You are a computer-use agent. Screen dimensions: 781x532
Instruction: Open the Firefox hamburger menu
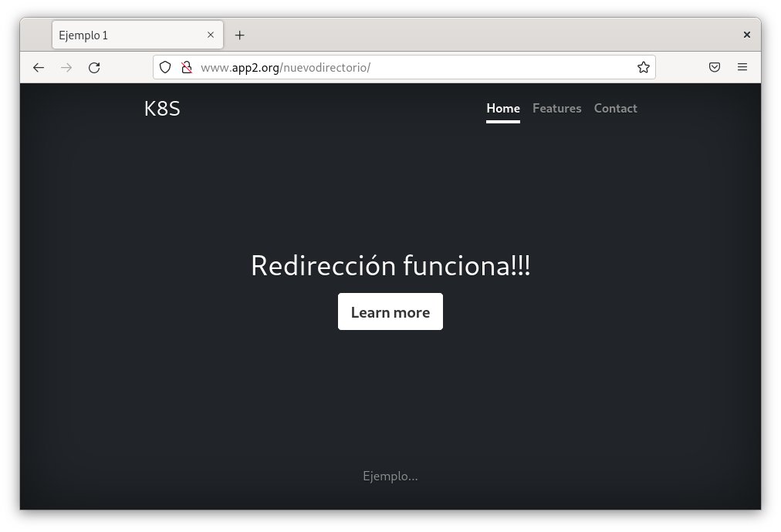pos(742,68)
